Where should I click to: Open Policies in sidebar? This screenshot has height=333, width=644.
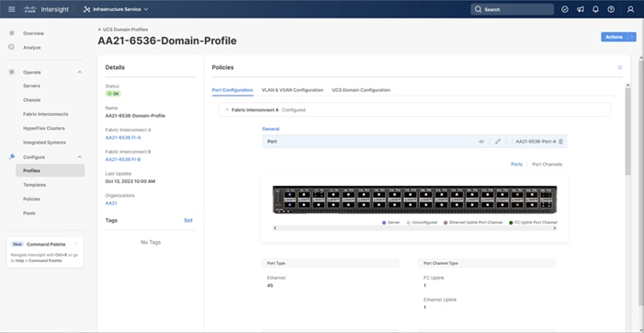click(31, 199)
